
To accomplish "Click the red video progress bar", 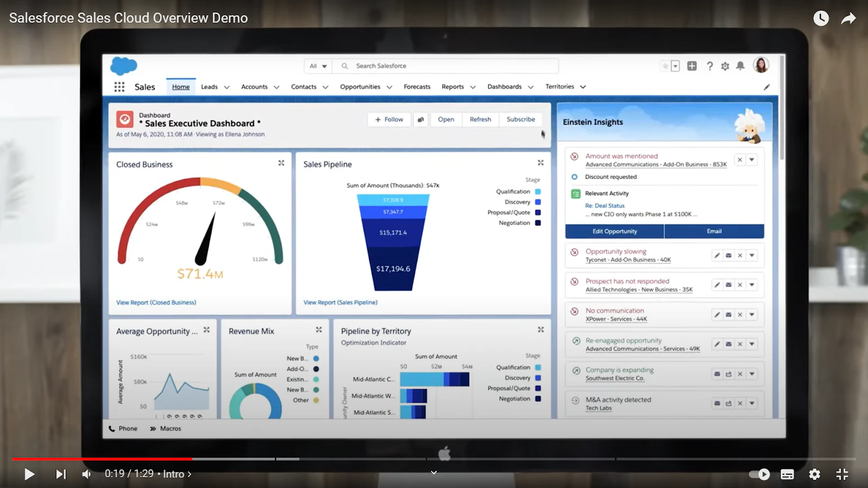I will [102, 459].
